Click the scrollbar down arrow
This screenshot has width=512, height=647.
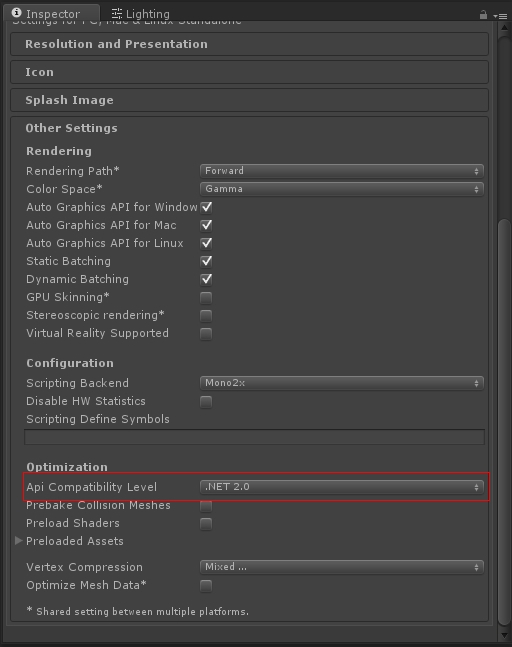pos(504,635)
